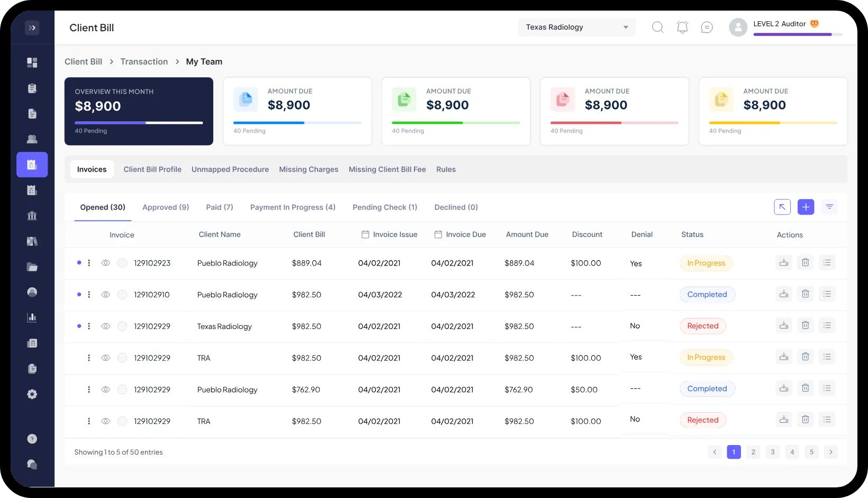The image size is (868, 498).
Task: Download invoice 129102923 in first row
Action: [x=784, y=263]
